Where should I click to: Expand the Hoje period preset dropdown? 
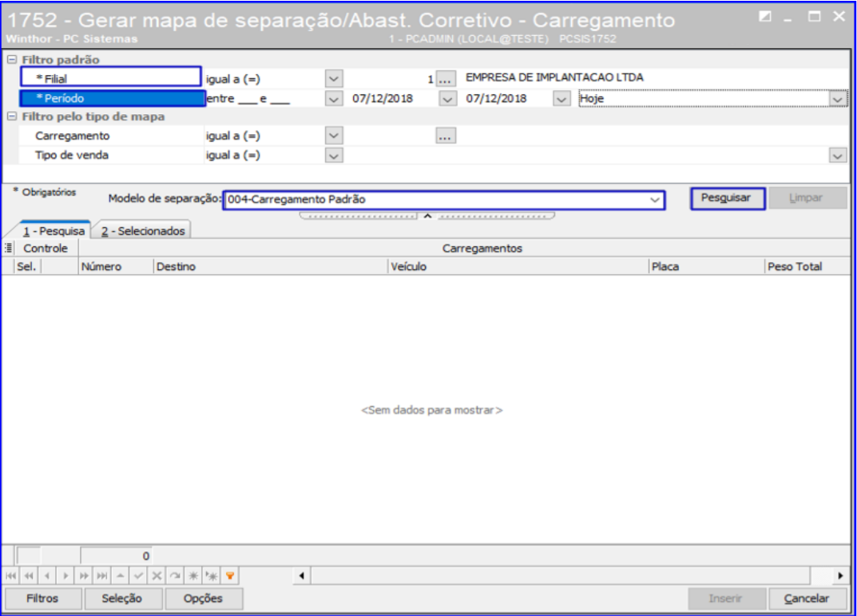pyautogui.click(x=837, y=99)
